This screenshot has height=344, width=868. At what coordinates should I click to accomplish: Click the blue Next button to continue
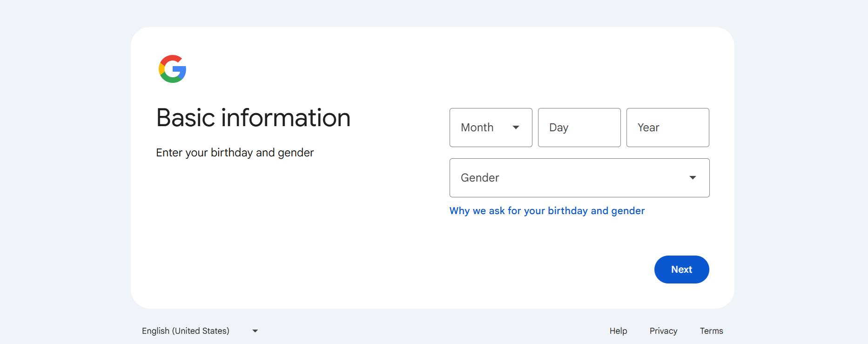[681, 269]
